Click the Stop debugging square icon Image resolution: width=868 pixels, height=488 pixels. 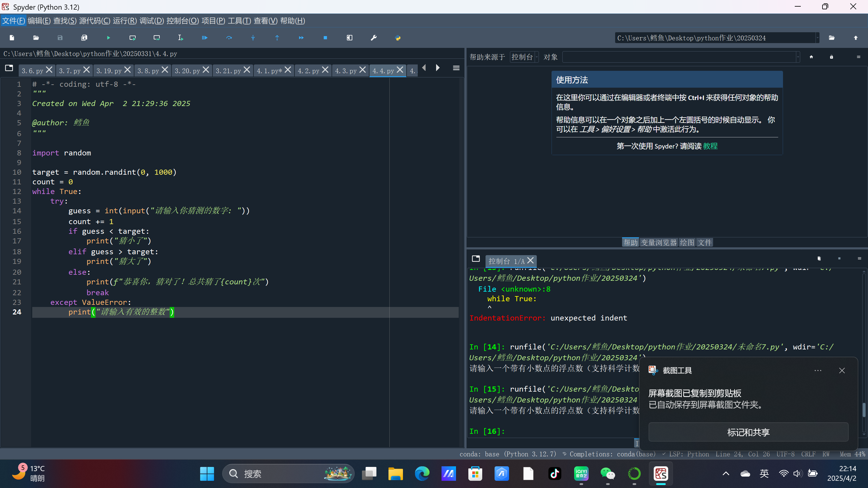(325, 38)
